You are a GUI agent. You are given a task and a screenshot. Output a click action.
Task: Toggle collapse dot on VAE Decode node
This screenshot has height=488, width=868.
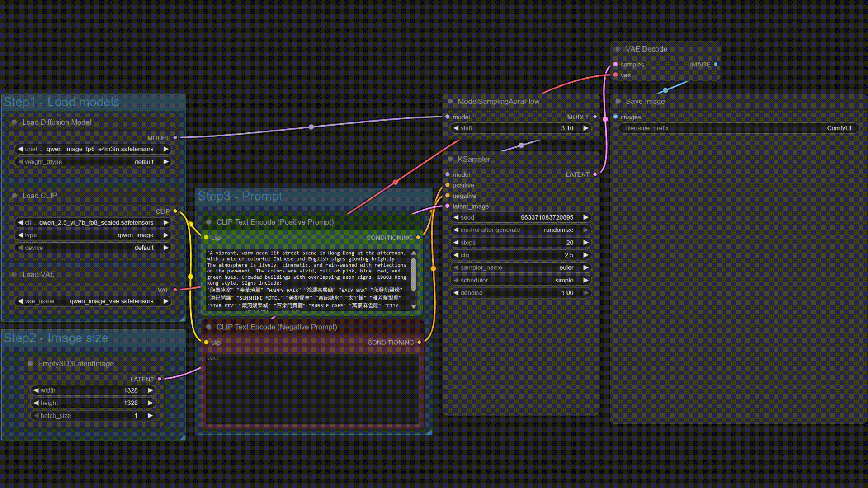tap(618, 49)
